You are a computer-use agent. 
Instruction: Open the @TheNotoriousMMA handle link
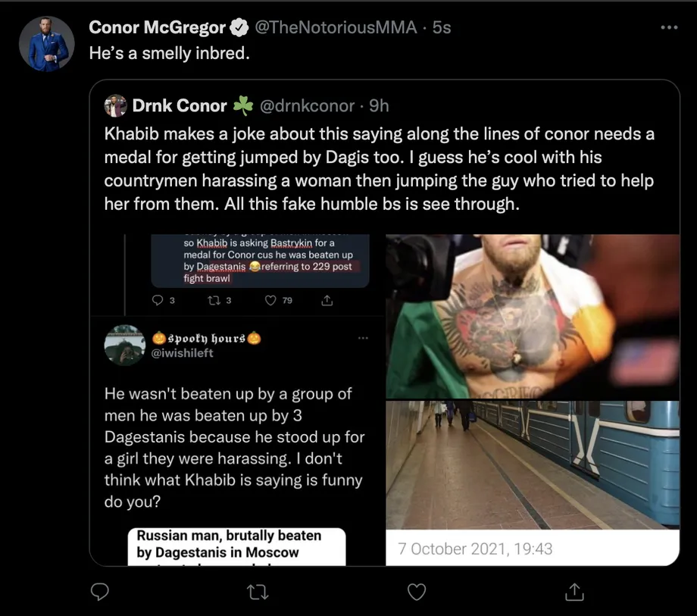coord(335,28)
